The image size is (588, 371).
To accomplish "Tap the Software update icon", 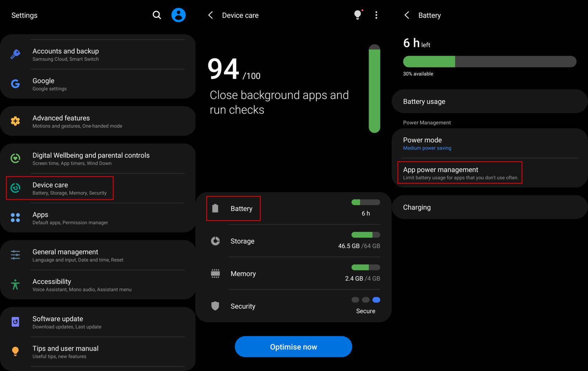I will [15, 322].
